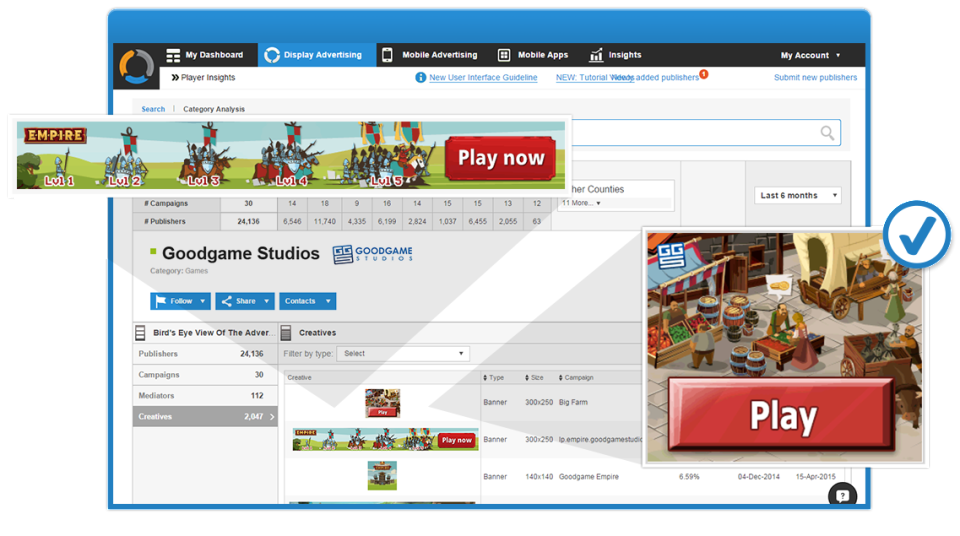960x536 pixels.
Task: Click the Insights bar chart icon
Action: [x=596, y=55]
